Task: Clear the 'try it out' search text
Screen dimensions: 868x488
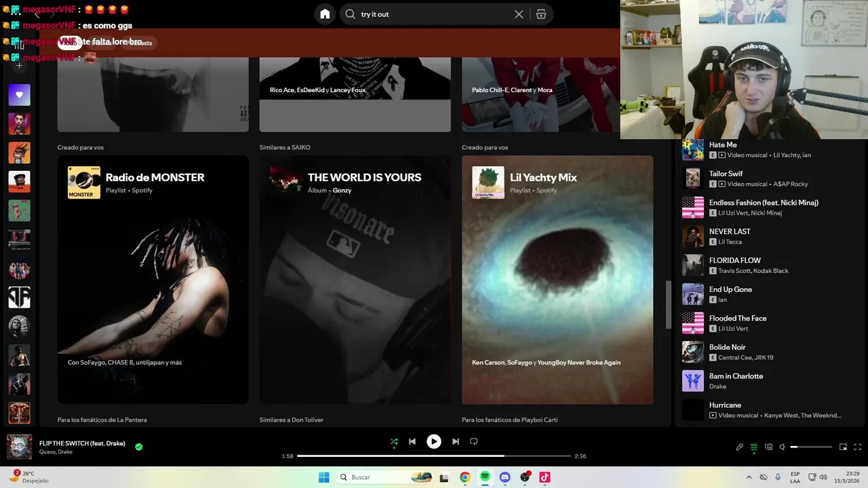Action: tap(519, 14)
